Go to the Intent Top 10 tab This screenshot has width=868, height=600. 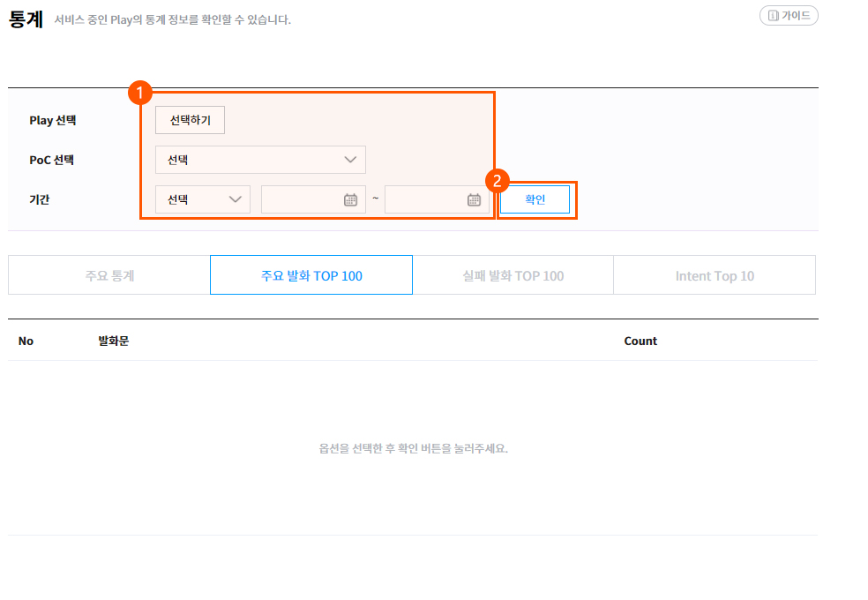[715, 275]
